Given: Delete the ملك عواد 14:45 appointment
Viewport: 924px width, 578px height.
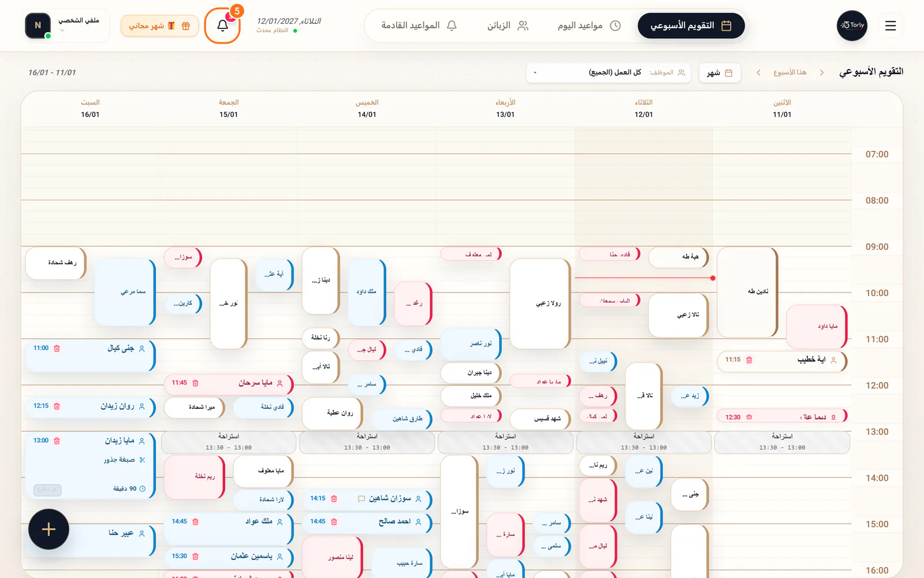Looking at the screenshot, I should tap(195, 521).
